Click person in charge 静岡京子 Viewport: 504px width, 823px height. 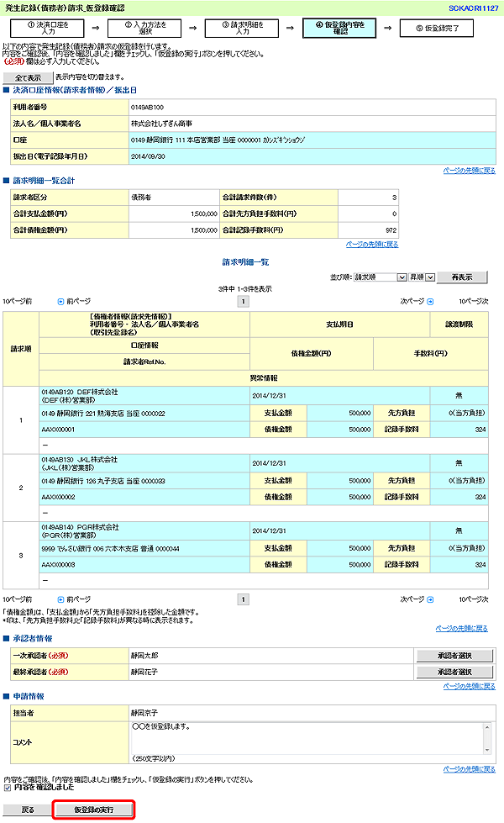(144, 714)
